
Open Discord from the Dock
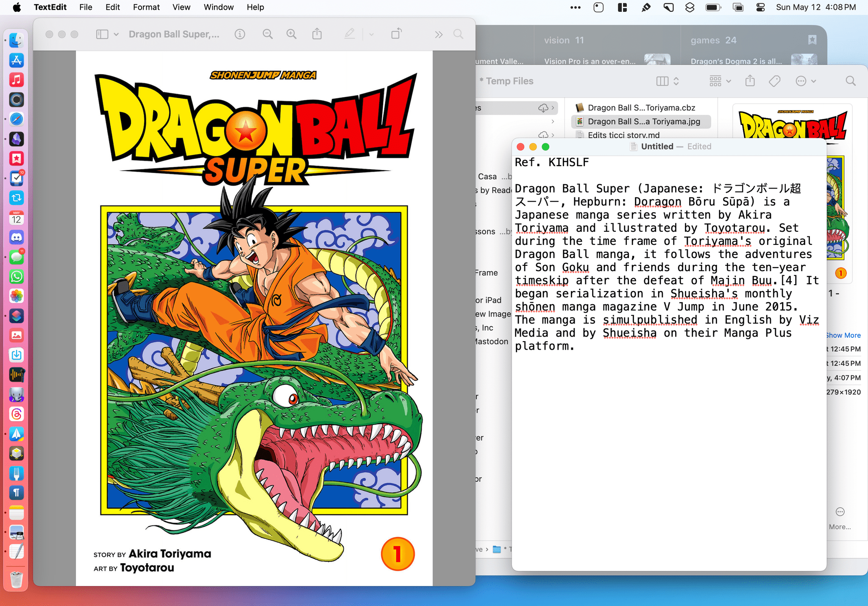(x=17, y=237)
